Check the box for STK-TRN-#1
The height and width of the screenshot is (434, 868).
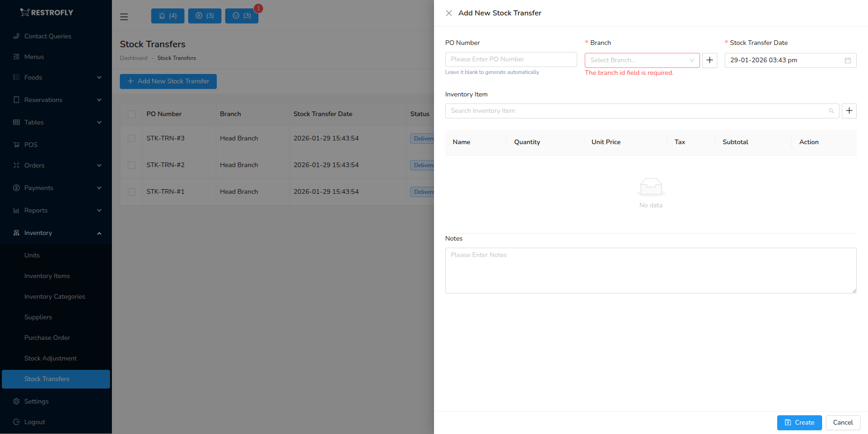click(x=131, y=192)
